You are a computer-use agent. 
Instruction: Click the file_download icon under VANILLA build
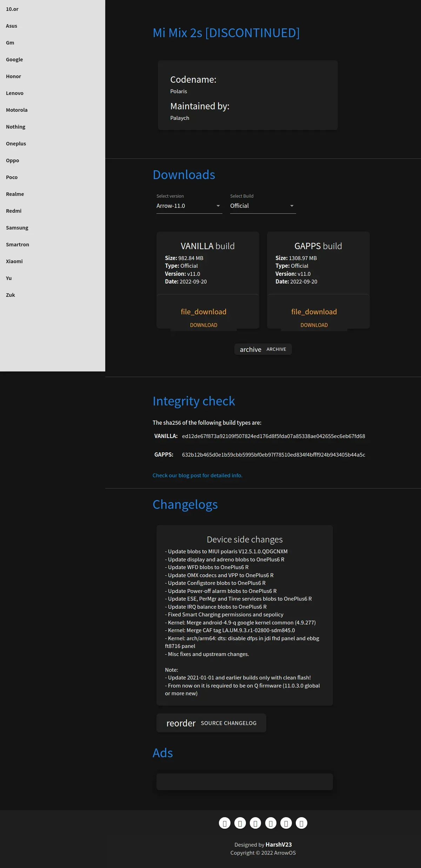(203, 312)
